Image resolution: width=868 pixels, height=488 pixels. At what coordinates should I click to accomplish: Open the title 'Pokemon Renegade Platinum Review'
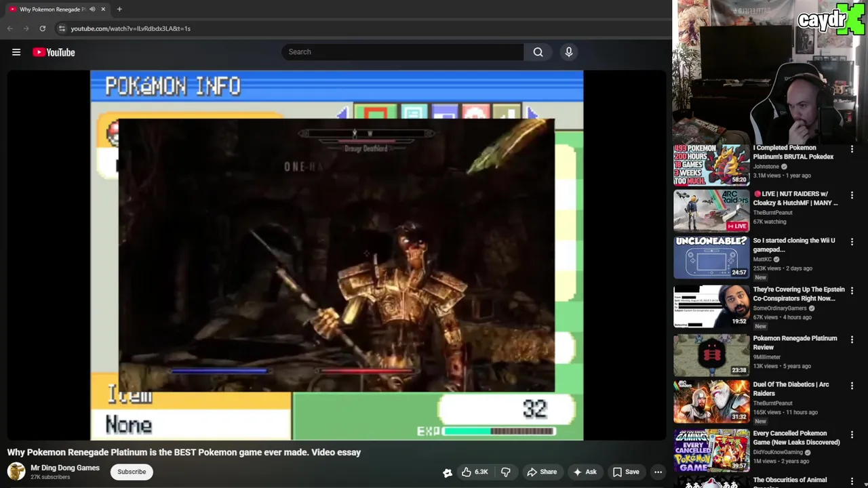[795, 342]
